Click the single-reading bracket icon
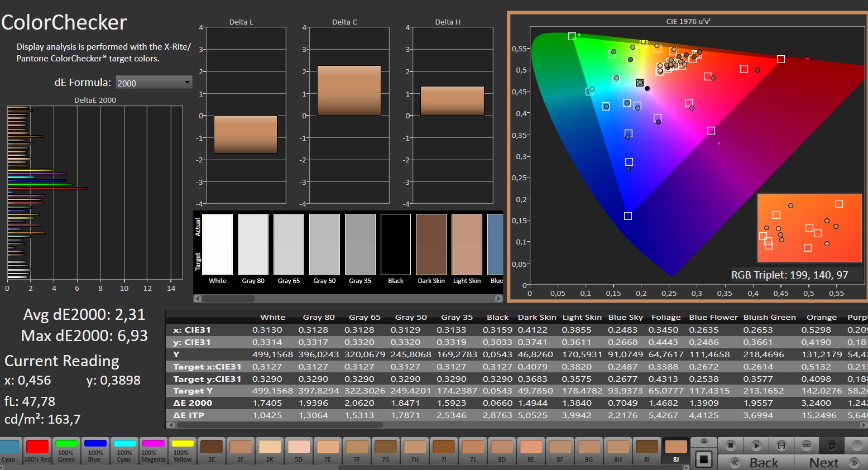 click(x=781, y=445)
